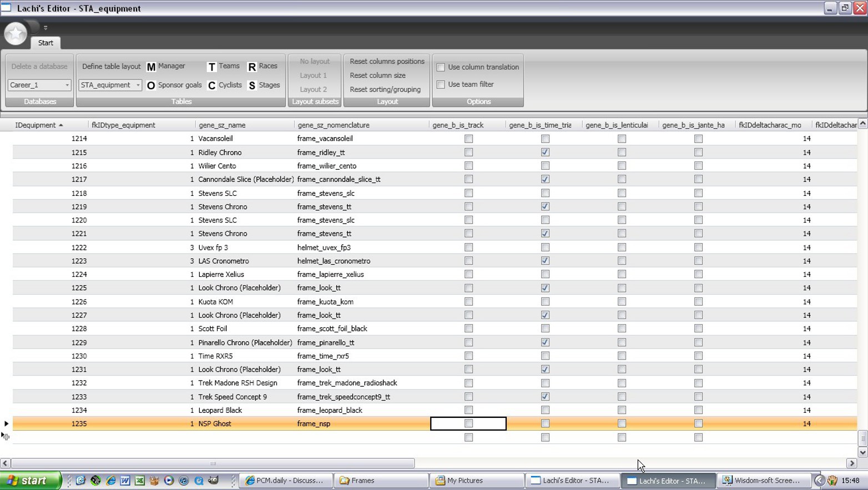Click the horizontal scrollbar thumb

click(x=213, y=463)
